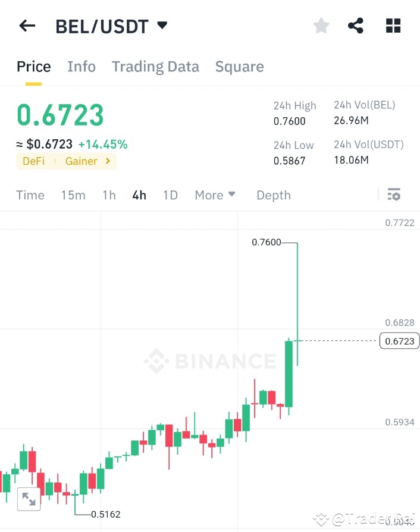
Task: Enable the 15m candle interval
Action: (73, 195)
